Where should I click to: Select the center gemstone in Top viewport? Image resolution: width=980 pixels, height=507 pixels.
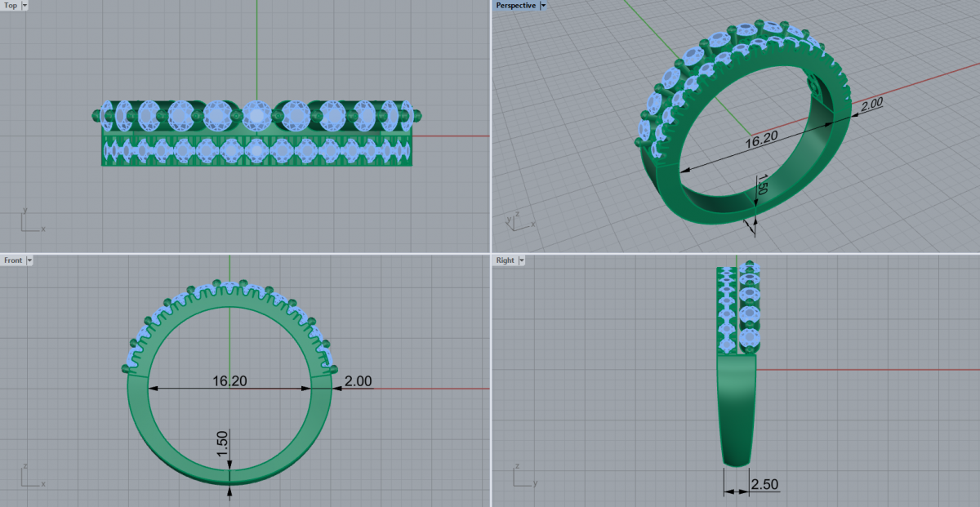256,117
